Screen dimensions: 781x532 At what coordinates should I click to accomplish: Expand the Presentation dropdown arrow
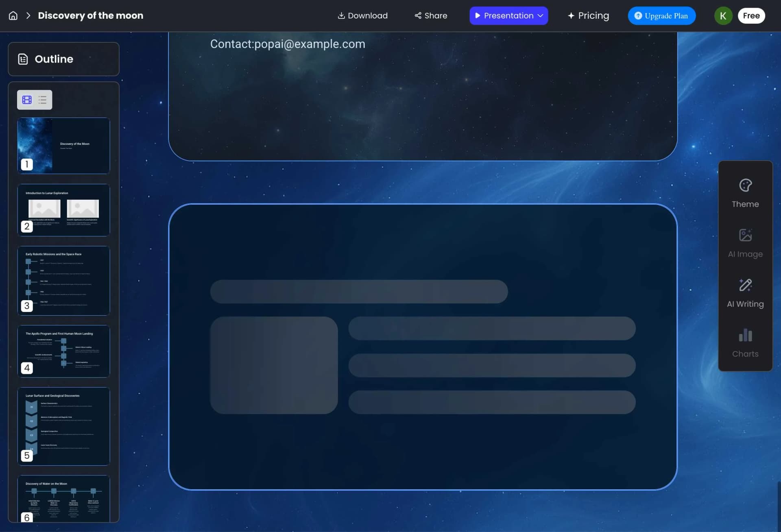coord(540,15)
